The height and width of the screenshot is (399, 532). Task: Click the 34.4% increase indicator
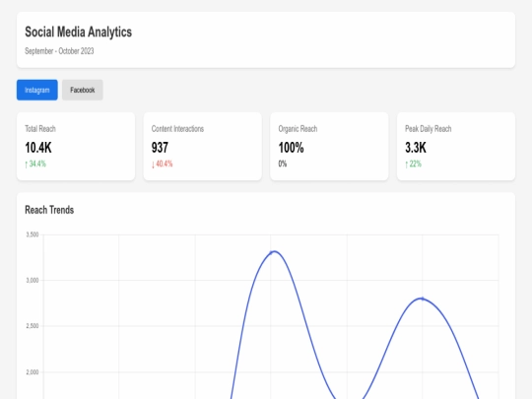coord(35,164)
